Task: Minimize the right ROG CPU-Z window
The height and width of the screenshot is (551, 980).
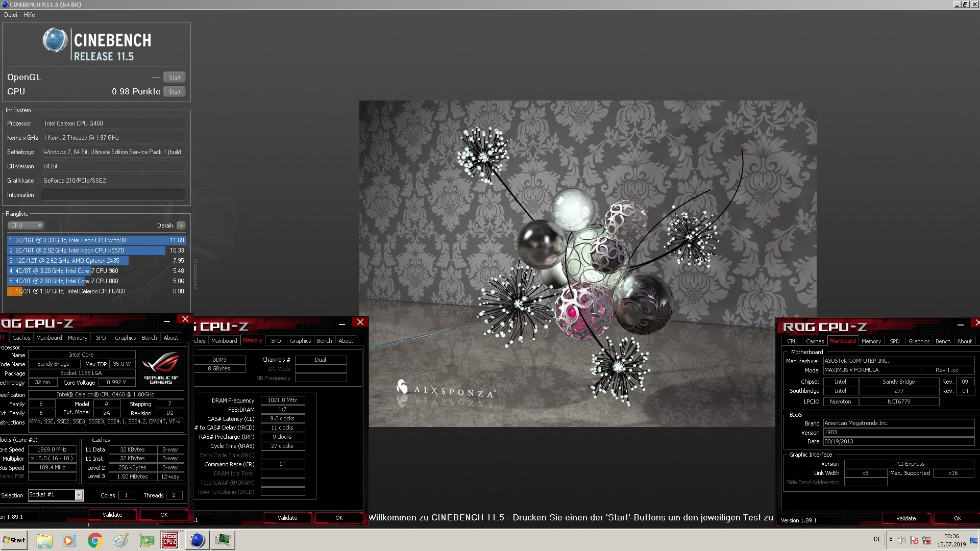Action: pyautogui.click(x=961, y=325)
